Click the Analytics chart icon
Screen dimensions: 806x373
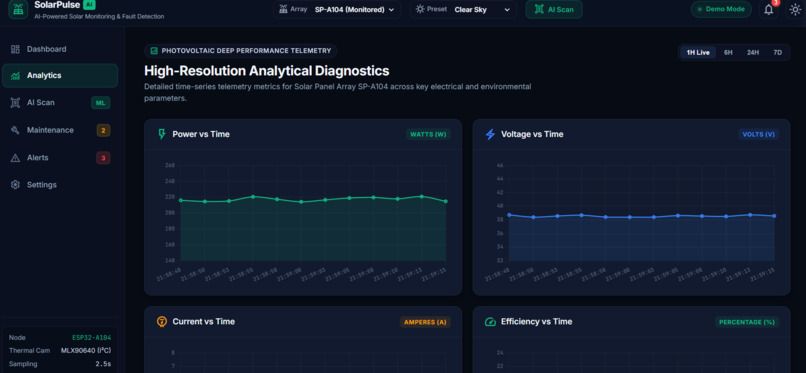pos(15,76)
